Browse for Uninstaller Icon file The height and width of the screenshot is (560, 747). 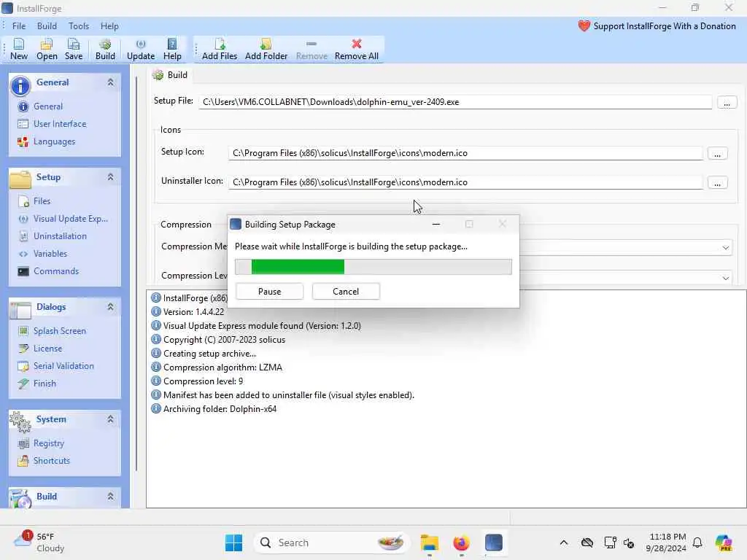pyautogui.click(x=717, y=183)
